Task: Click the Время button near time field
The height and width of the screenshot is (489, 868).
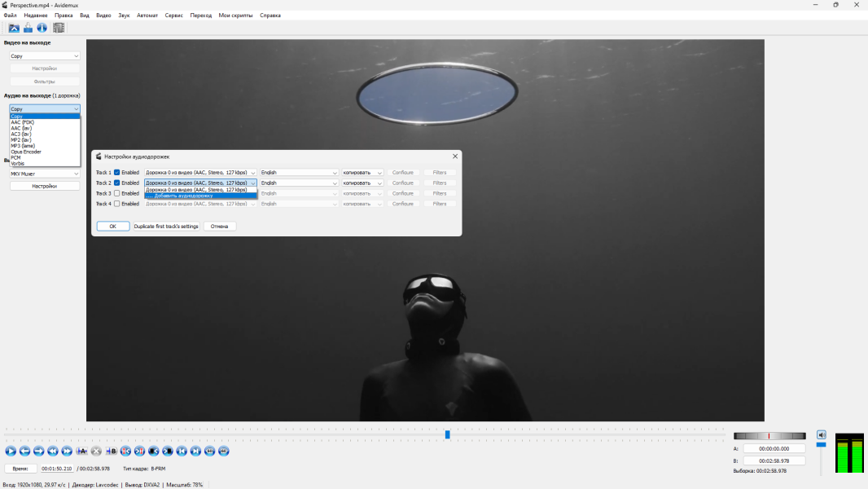Action: tap(20, 469)
